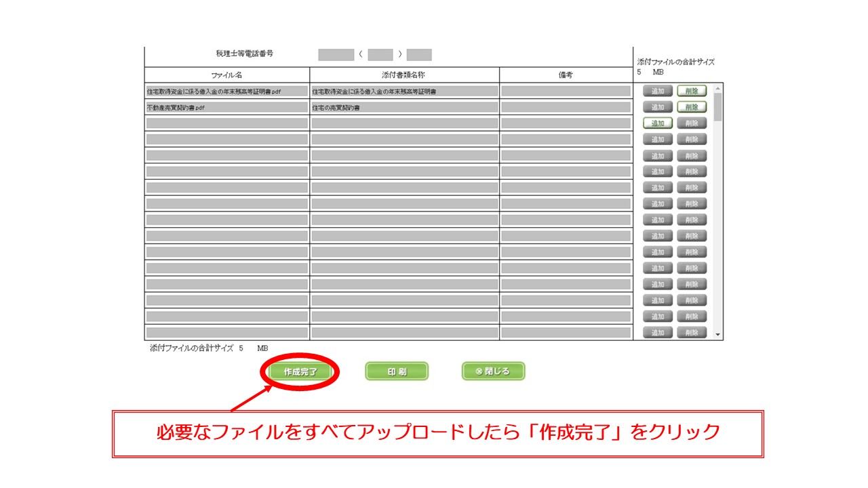Click the file list scrollbar thumb
Screen dimensions: 868x488
(x=718, y=107)
